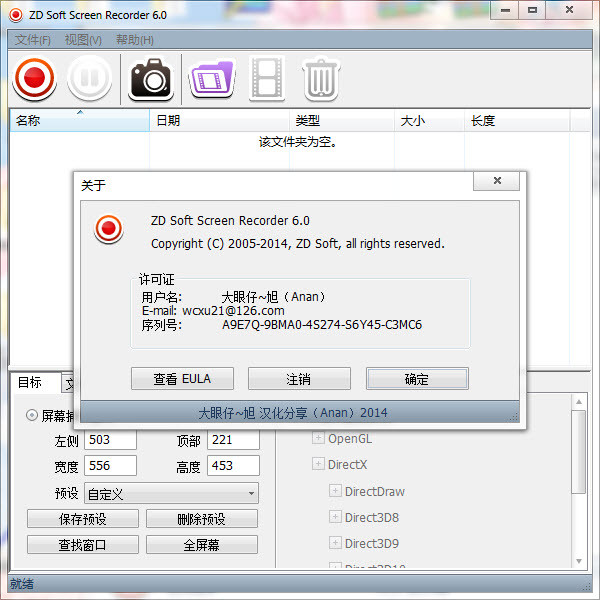600x600 pixels.
Task: Click the app icon in the title bar
Action: [16, 15]
